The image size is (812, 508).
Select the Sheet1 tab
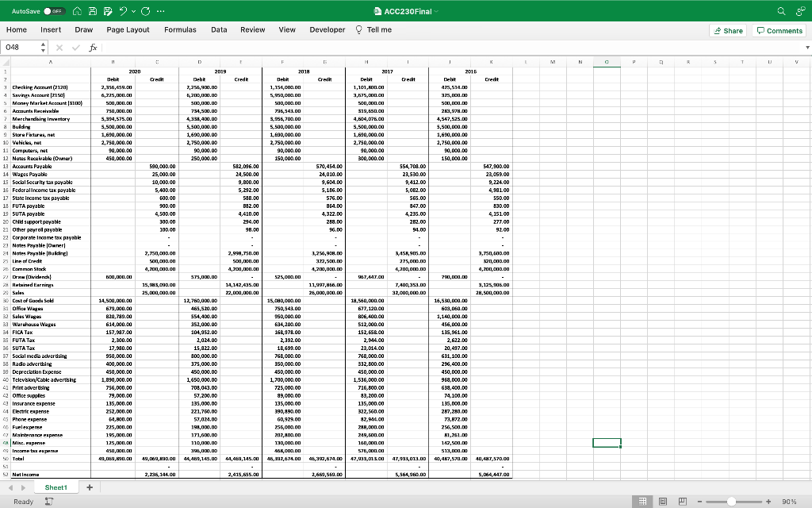tap(56, 487)
